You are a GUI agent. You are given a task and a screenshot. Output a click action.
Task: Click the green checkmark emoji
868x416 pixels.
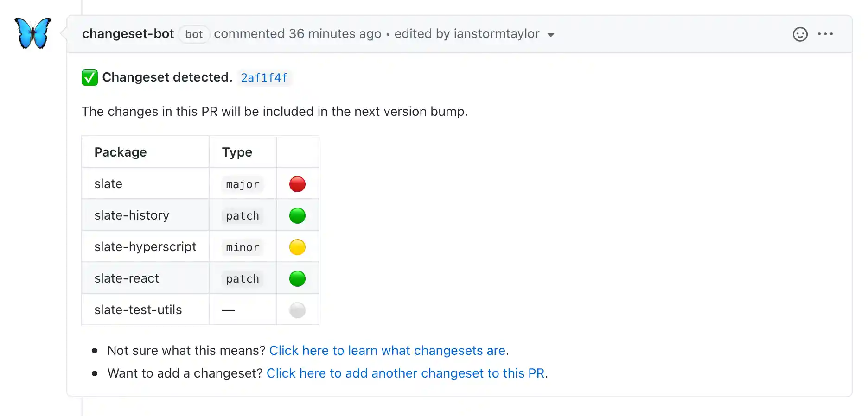(x=89, y=77)
